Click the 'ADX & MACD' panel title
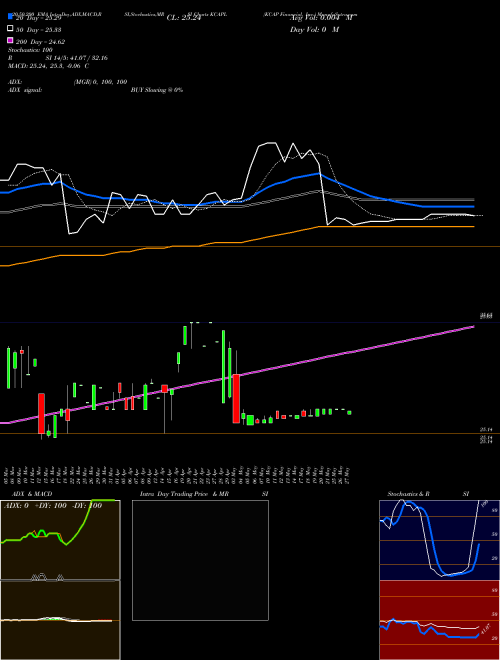This screenshot has height=660, width=500. tap(32, 494)
